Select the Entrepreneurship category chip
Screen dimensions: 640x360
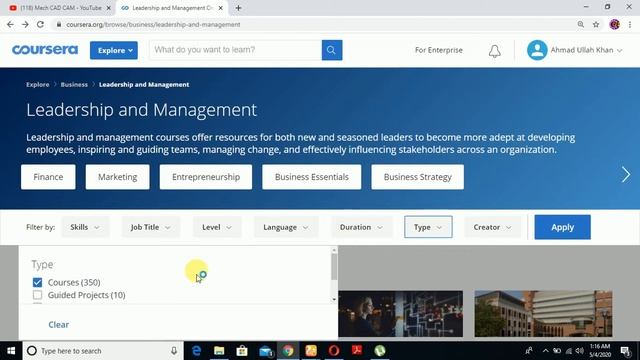(206, 177)
